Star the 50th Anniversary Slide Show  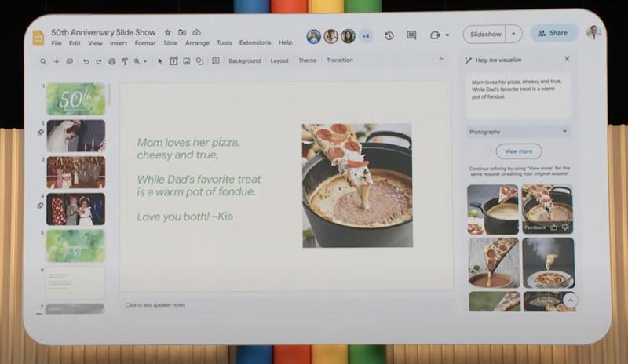point(167,32)
